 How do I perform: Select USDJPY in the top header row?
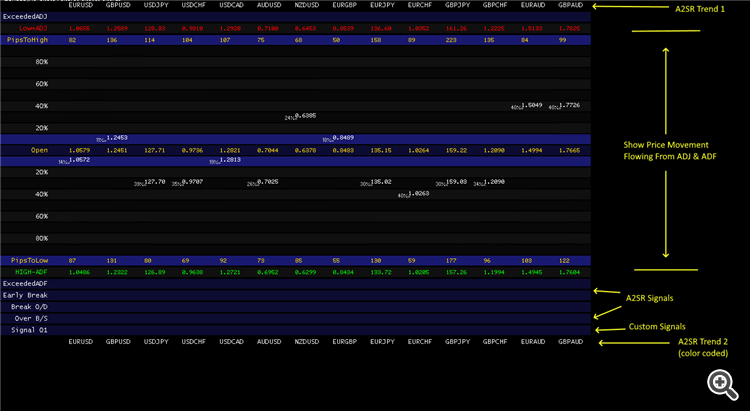tap(156, 5)
